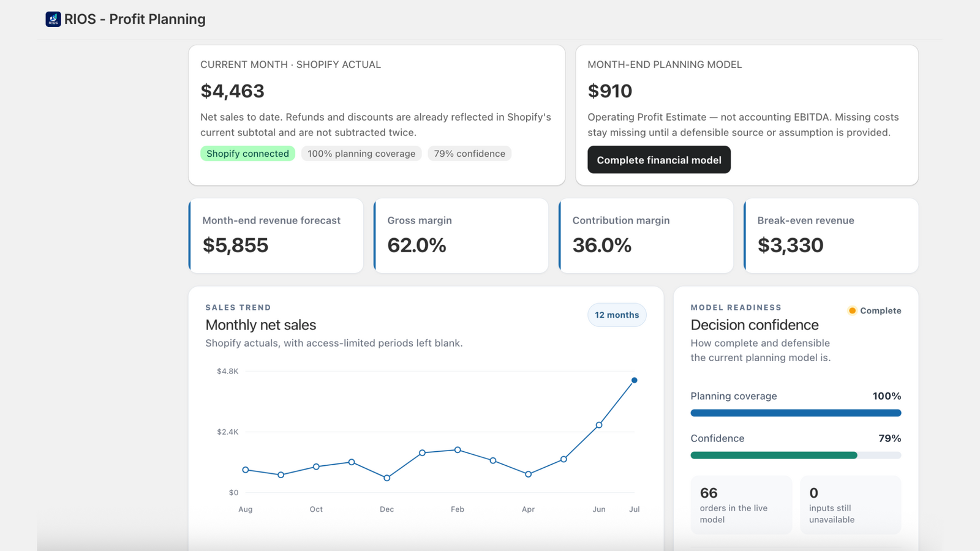Click the Feb data point on chart

[x=458, y=450]
